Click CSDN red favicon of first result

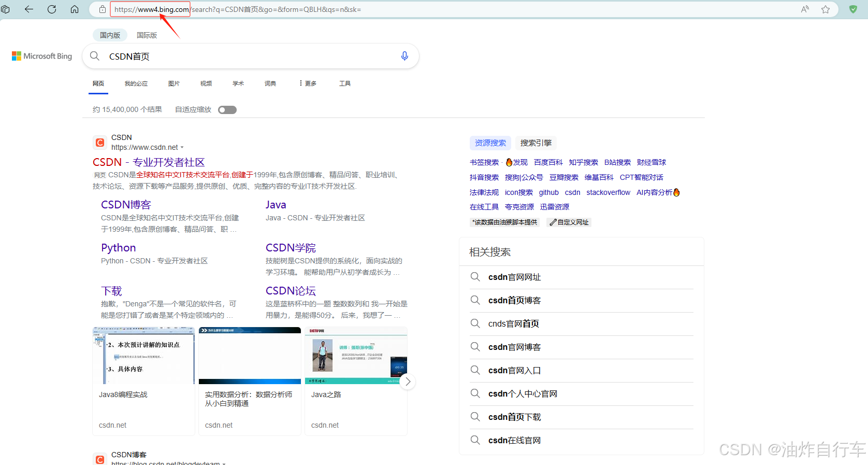(x=100, y=143)
